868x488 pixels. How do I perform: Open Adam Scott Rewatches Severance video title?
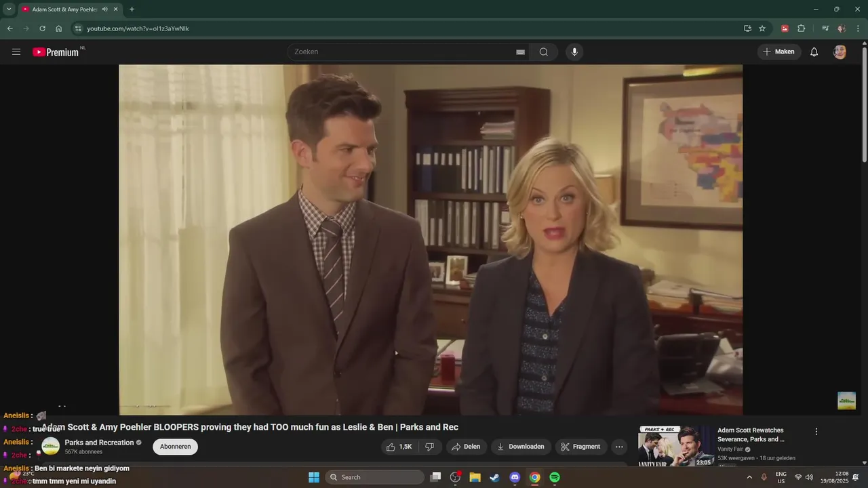point(751,434)
